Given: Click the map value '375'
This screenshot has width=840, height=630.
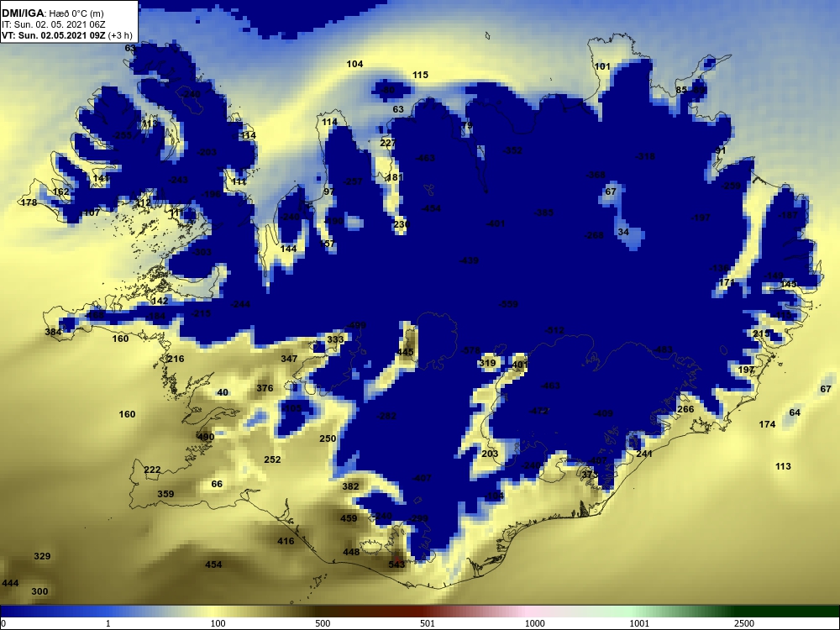Looking at the screenshot, I should 590,475.
